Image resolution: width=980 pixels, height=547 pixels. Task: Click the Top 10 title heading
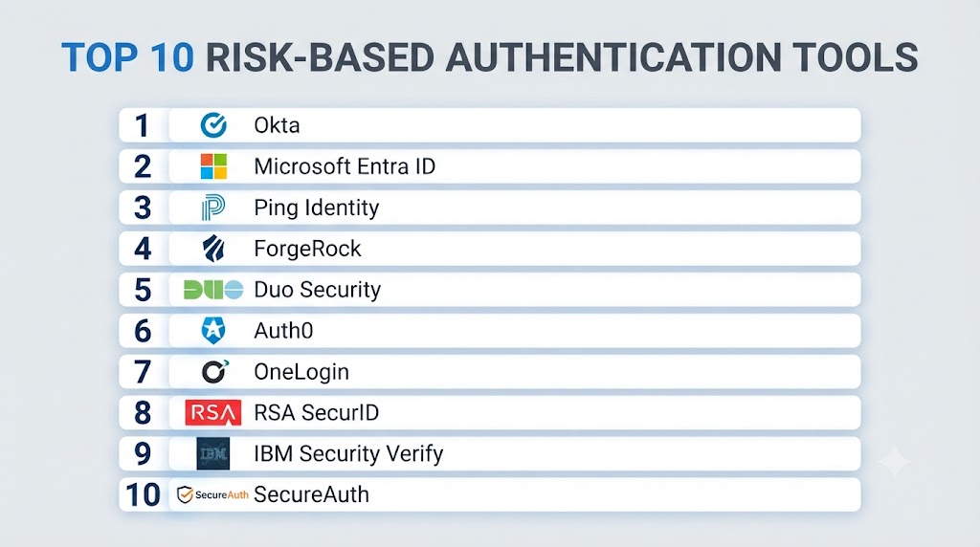(489, 57)
